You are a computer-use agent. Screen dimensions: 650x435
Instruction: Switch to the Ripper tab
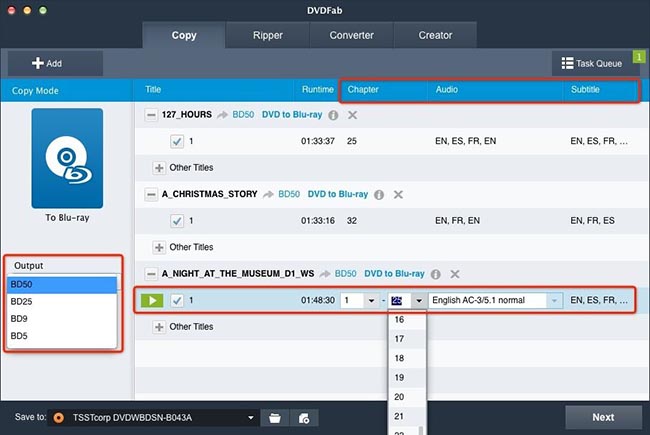[x=268, y=35]
